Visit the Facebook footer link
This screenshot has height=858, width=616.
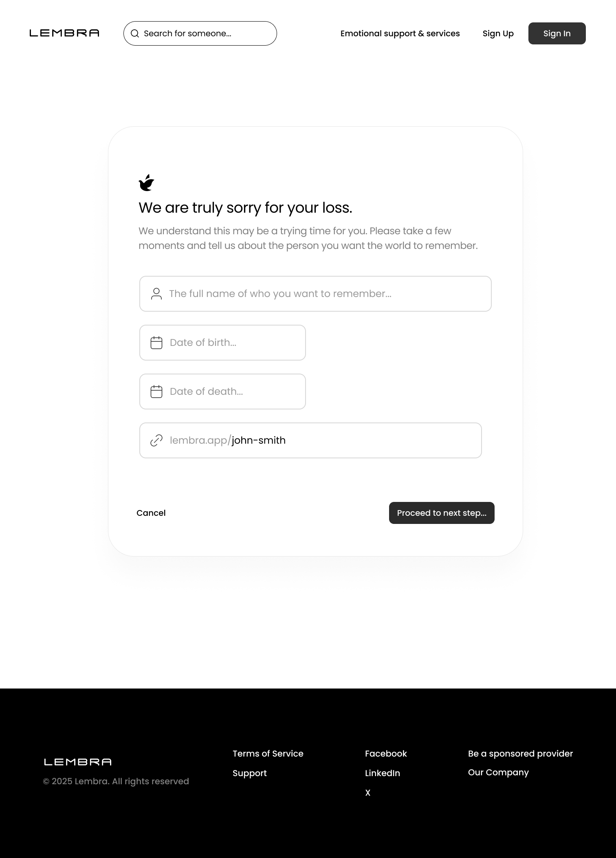click(x=386, y=754)
